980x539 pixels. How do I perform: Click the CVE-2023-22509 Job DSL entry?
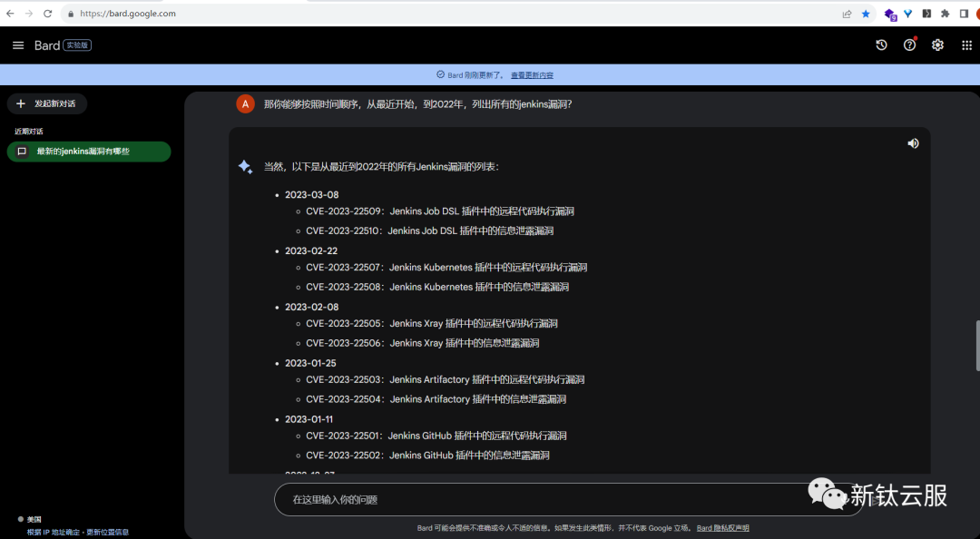[x=440, y=211]
